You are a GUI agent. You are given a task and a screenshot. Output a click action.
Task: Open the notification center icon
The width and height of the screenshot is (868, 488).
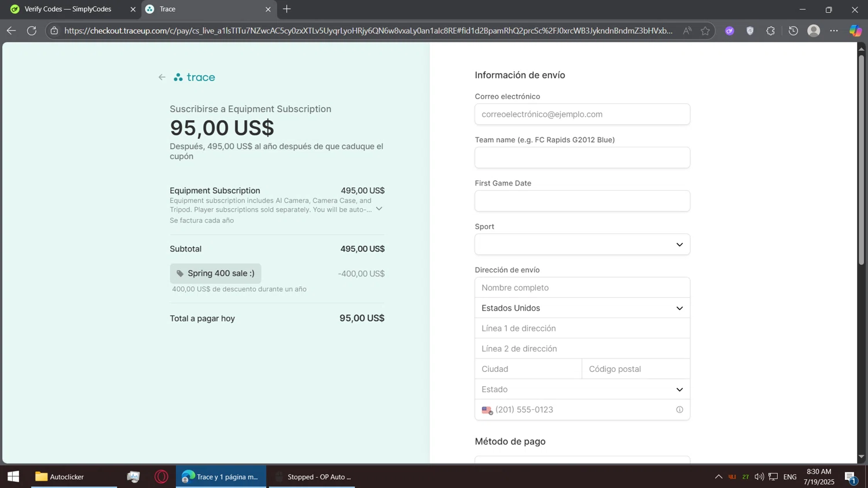tap(851, 477)
